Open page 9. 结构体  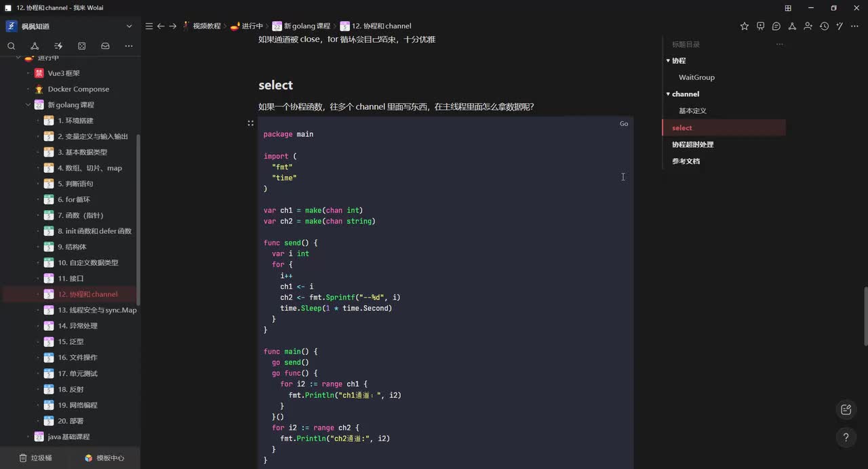[72, 247]
